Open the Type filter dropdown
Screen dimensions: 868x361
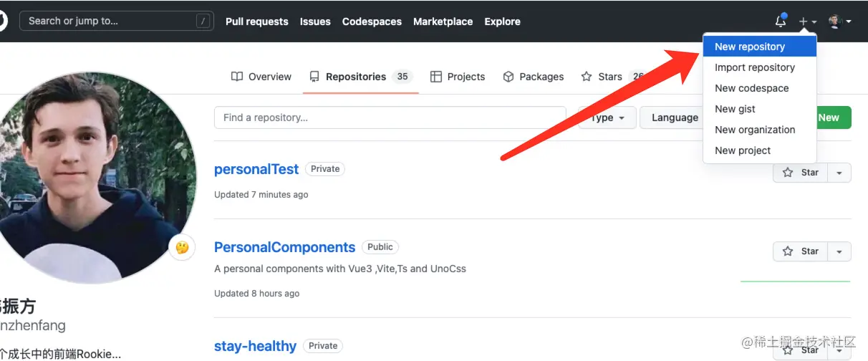tap(607, 117)
